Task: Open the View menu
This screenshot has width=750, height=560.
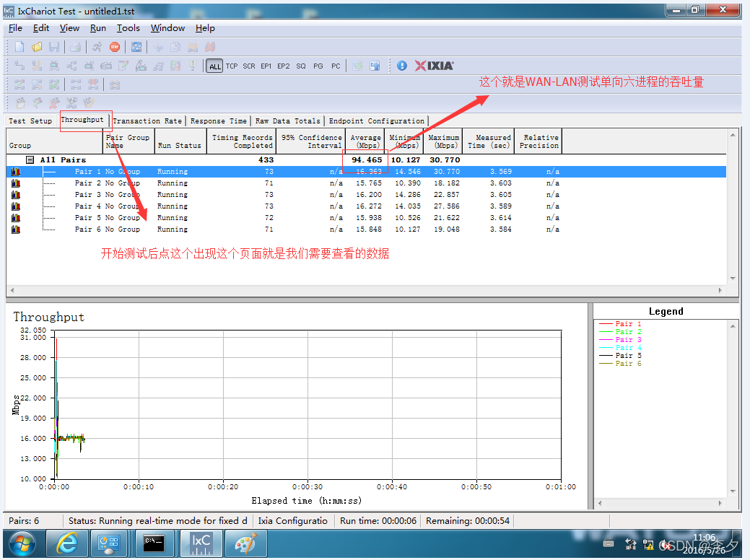Action: (69, 28)
